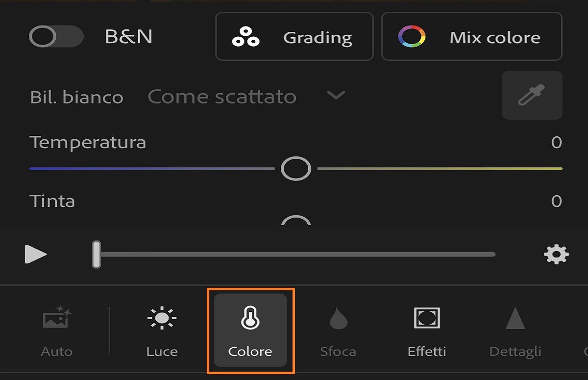Toggle the B&N black and white switch
The width and height of the screenshot is (588, 380).
tap(55, 37)
